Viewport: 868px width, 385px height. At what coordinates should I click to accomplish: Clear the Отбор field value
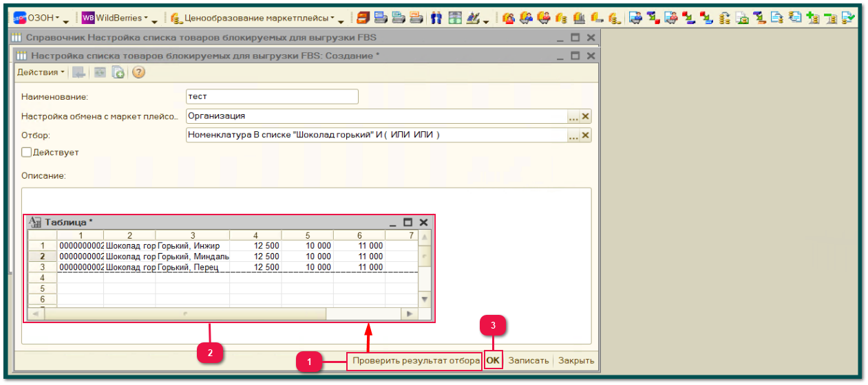pos(585,135)
